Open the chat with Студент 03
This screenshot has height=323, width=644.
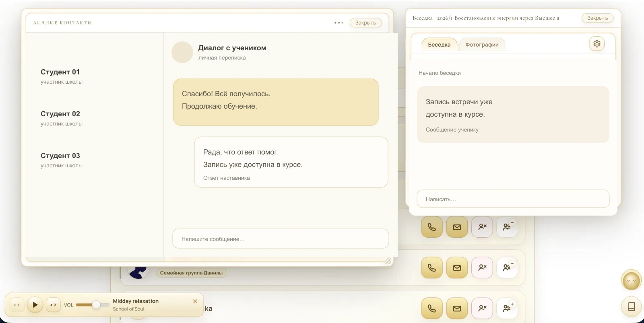(62, 160)
